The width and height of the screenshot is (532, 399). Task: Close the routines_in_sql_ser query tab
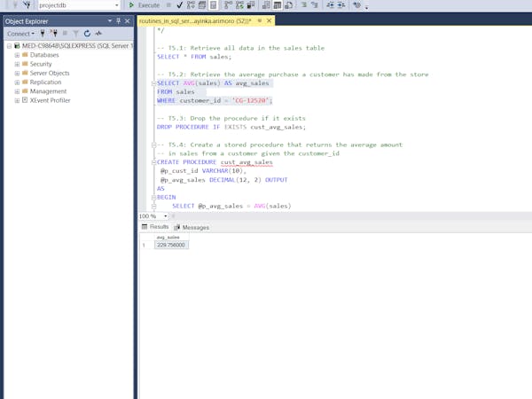pyautogui.click(x=269, y=20)
